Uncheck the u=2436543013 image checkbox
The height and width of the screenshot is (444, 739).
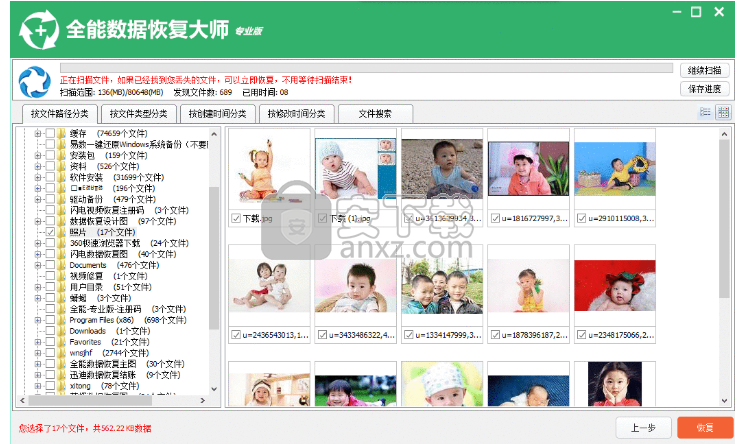(x=236, y=335)
